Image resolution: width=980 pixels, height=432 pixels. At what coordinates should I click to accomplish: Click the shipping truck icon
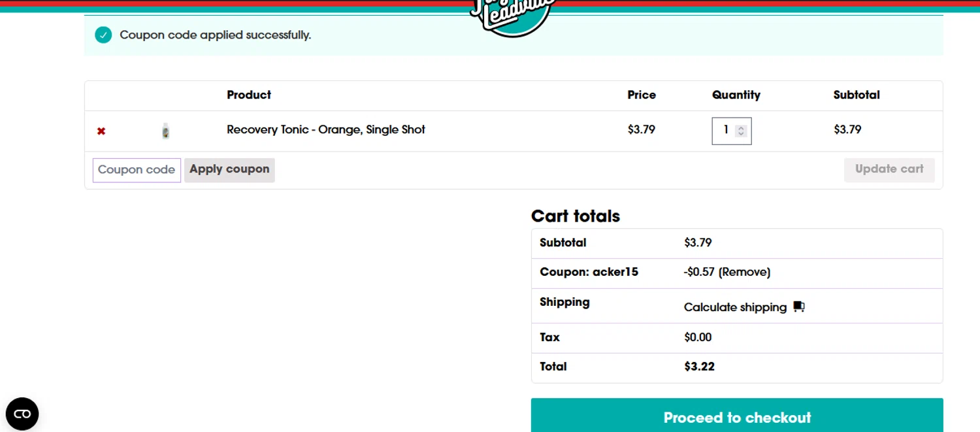coord(799,307)
